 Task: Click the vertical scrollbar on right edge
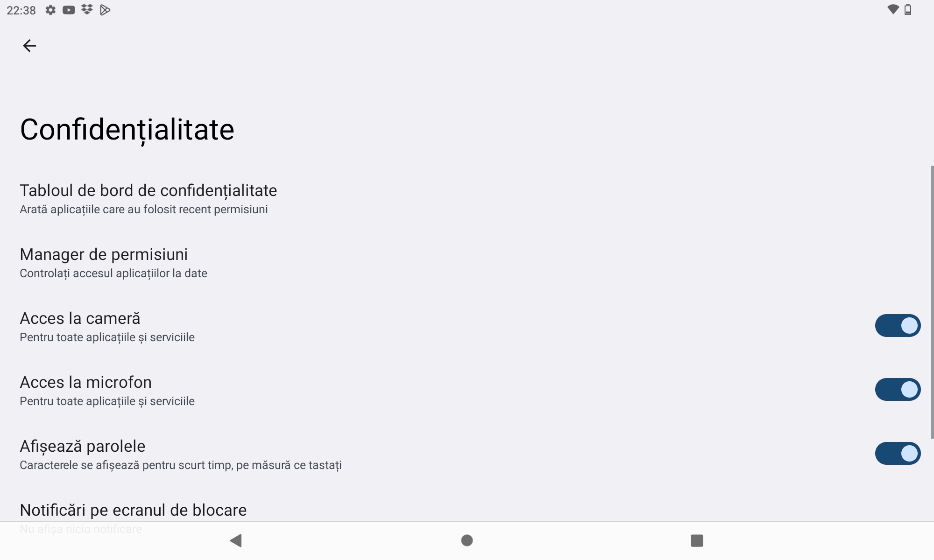click(932, 302)
